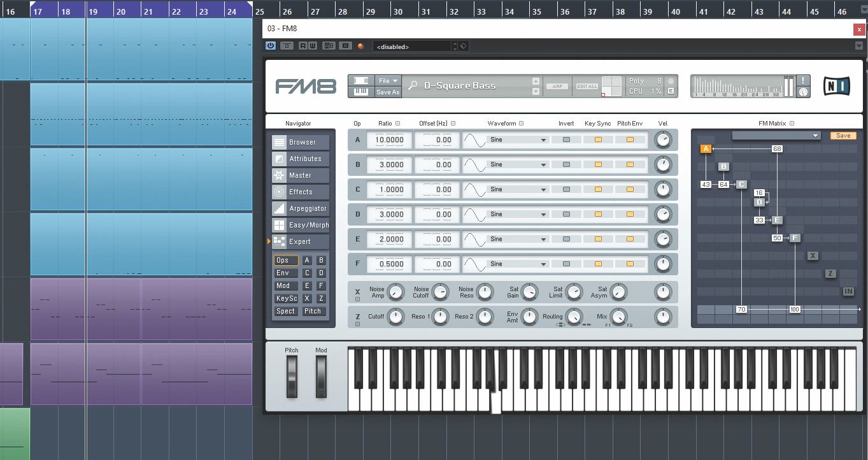Viewport: 868px width, 460px height.
Task: Expand plugin header menu arrow at far right
Action: tap(859, 46)
